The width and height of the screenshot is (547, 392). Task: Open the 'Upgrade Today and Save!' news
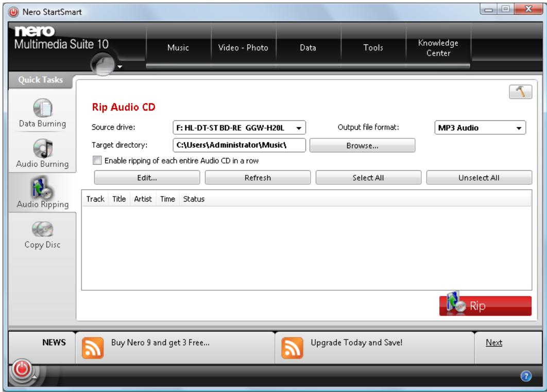point(356,343)
